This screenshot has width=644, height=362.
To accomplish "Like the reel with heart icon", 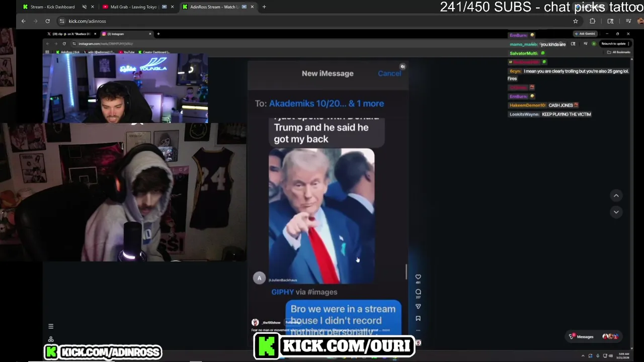I will pos(418,277).
